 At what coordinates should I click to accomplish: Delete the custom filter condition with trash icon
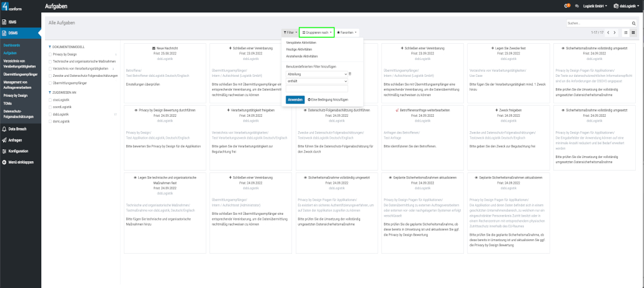350,74
